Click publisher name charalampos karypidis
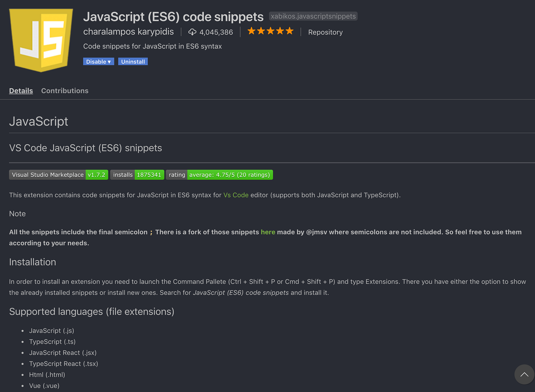This screenshot has height=392, width=535. (128, 32)
